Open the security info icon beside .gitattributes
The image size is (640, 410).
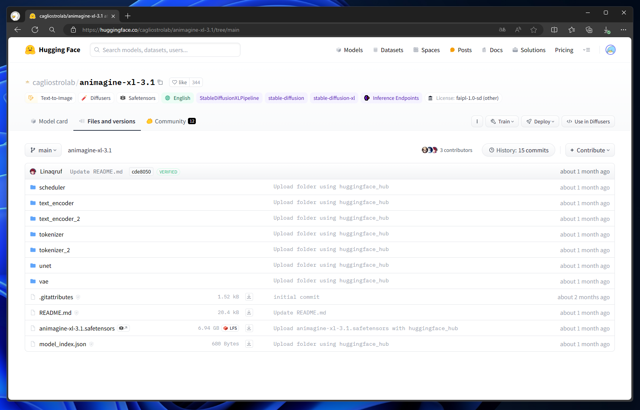click(78, 297)
